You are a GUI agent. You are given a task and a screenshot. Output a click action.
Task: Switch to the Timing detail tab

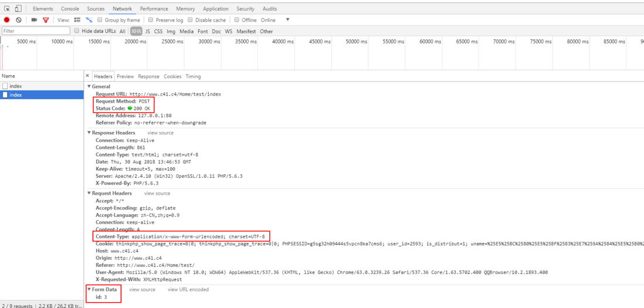point(193,76)
